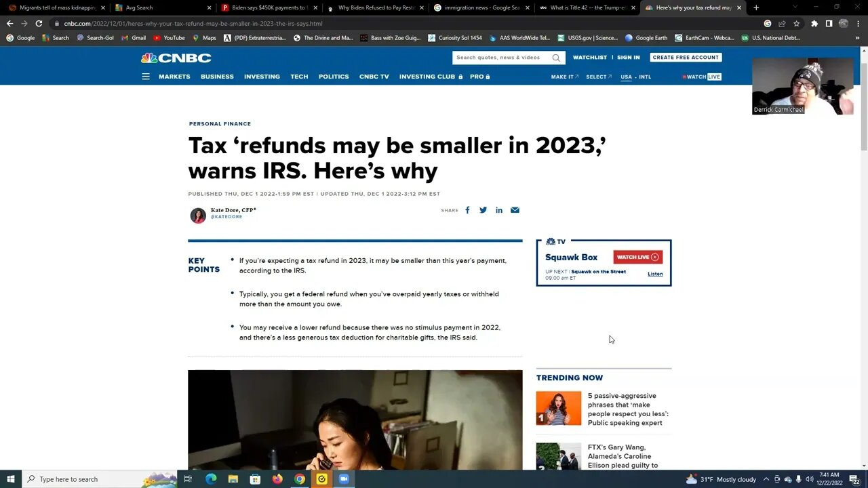Click Windows 'Type here to search' box
The image size is (868, 488).
(99, 479)
